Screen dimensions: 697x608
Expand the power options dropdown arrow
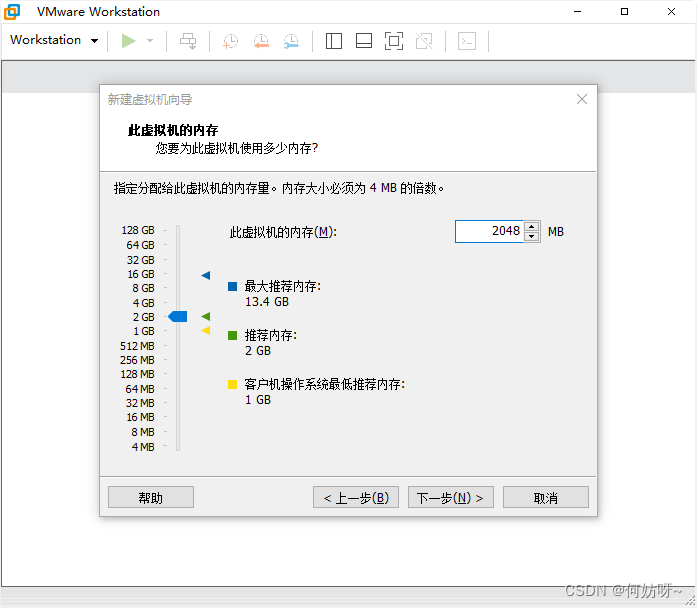click(x=150, y=41)
